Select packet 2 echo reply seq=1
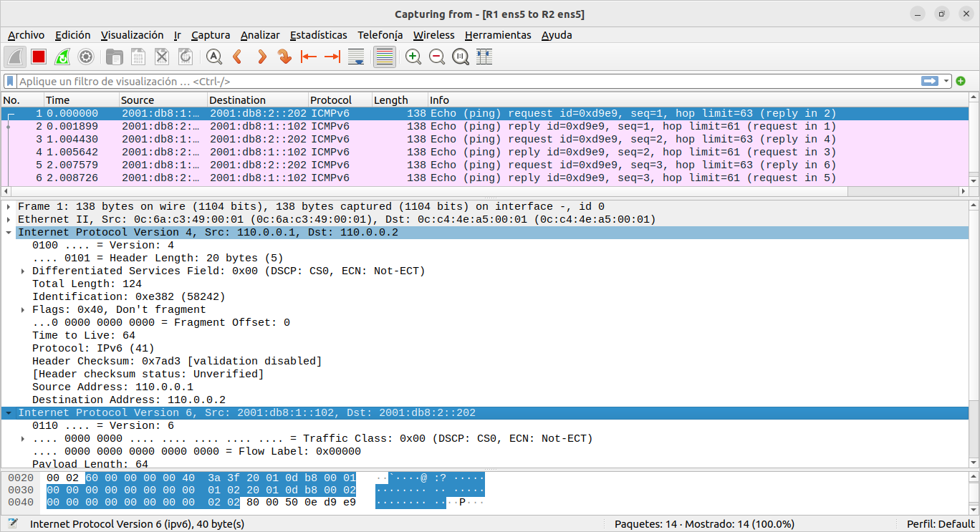Screen dimensions: 980x532 pos(484,126)
